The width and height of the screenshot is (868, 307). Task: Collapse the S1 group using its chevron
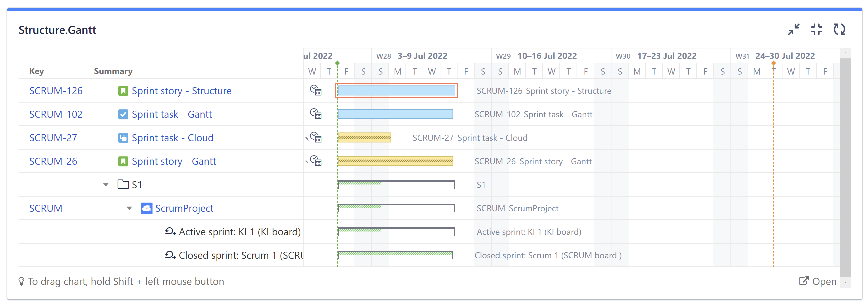tap(105, 184)
